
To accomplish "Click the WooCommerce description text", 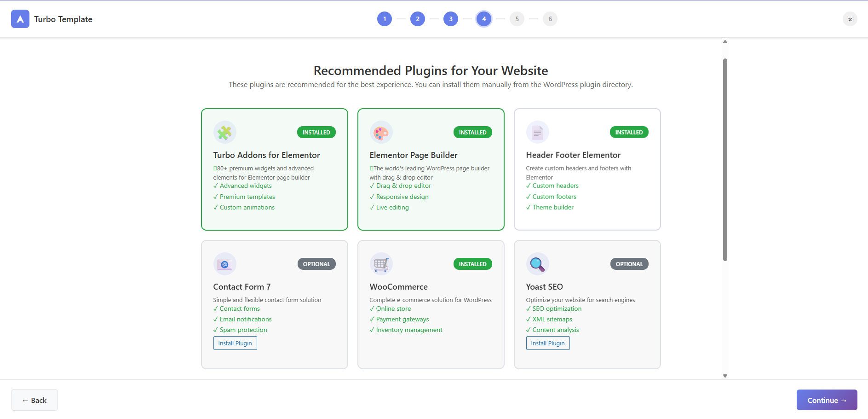I will point(431,300).
